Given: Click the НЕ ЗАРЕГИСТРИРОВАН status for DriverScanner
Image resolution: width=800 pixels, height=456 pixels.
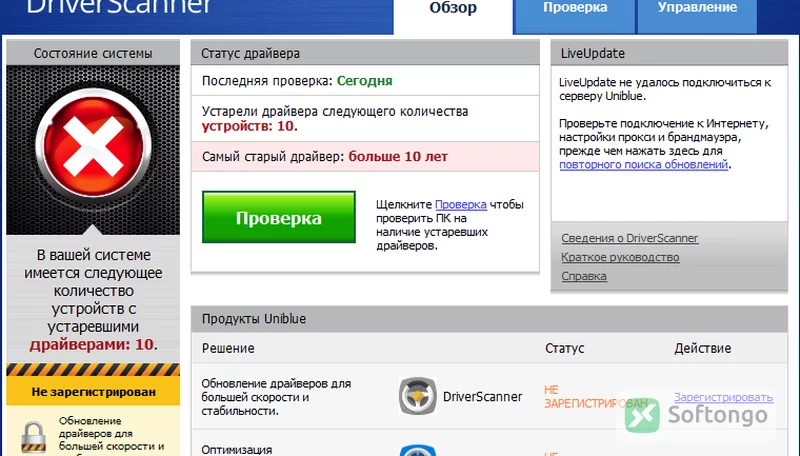Looking at the screenshot, I should pos(596,397).
